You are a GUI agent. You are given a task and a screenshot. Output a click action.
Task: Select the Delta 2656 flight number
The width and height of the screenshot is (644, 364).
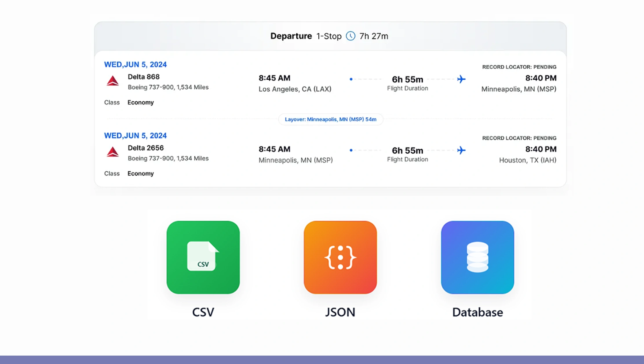point(145,148)
